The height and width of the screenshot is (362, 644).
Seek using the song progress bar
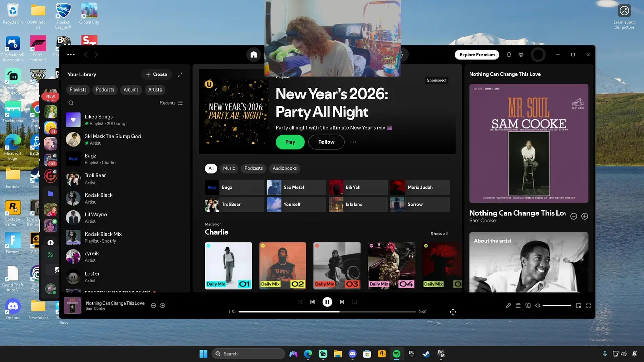click(x=327, y=312)
